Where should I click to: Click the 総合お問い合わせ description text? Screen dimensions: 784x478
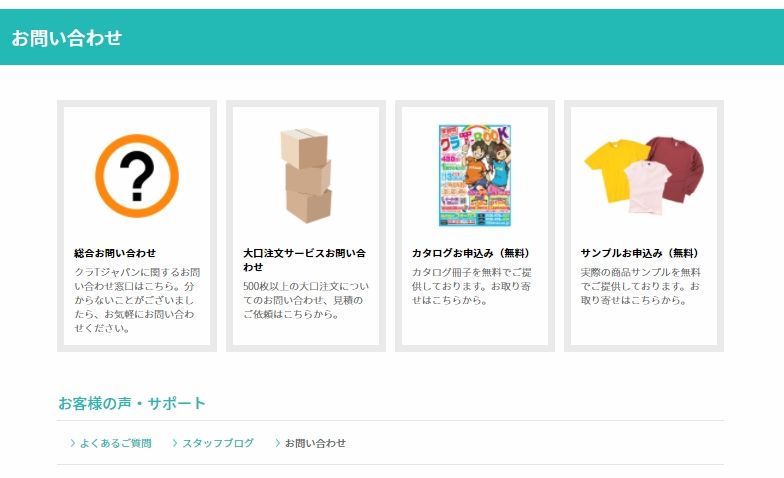click(x=136, y=300)
